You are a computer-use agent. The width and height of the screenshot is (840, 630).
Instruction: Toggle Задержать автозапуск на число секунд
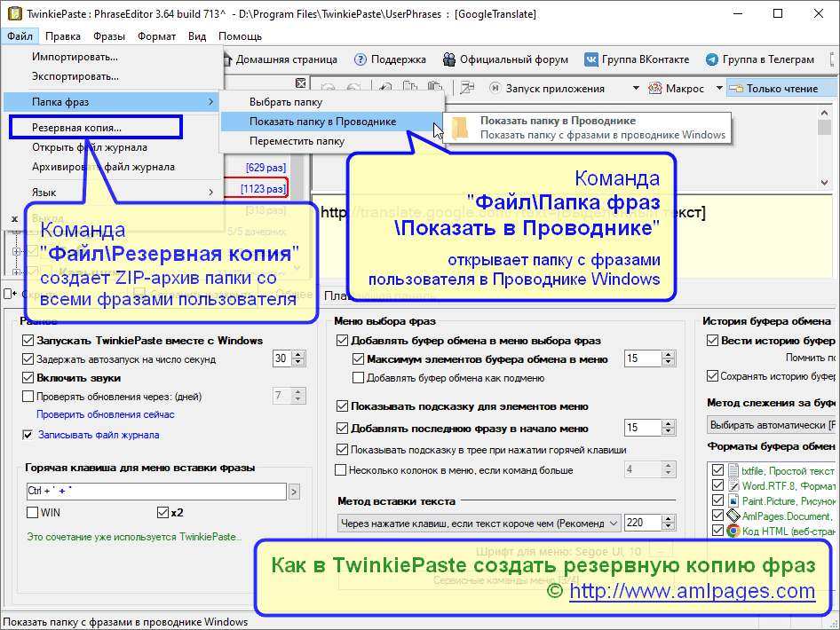[28, 359]
